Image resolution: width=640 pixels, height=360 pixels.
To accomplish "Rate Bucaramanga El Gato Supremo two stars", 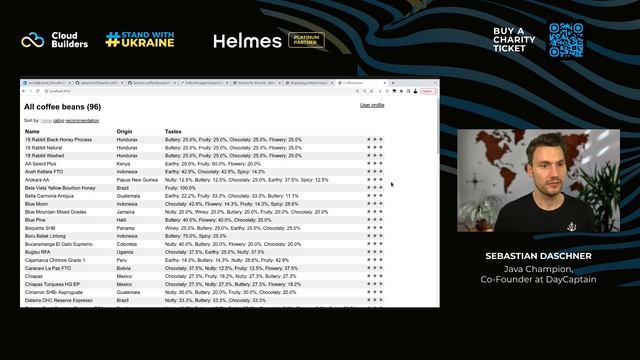I will point(375,244).
